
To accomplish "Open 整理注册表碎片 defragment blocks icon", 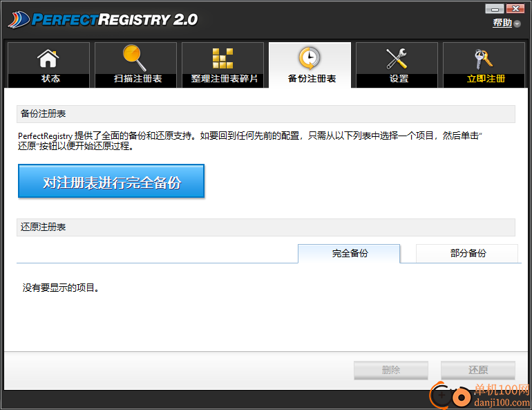I will click(222, 58).
